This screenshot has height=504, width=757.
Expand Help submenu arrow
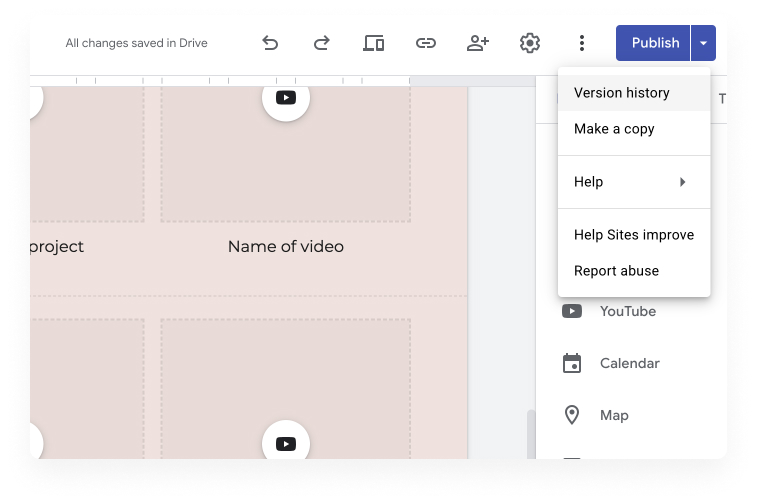683,182
